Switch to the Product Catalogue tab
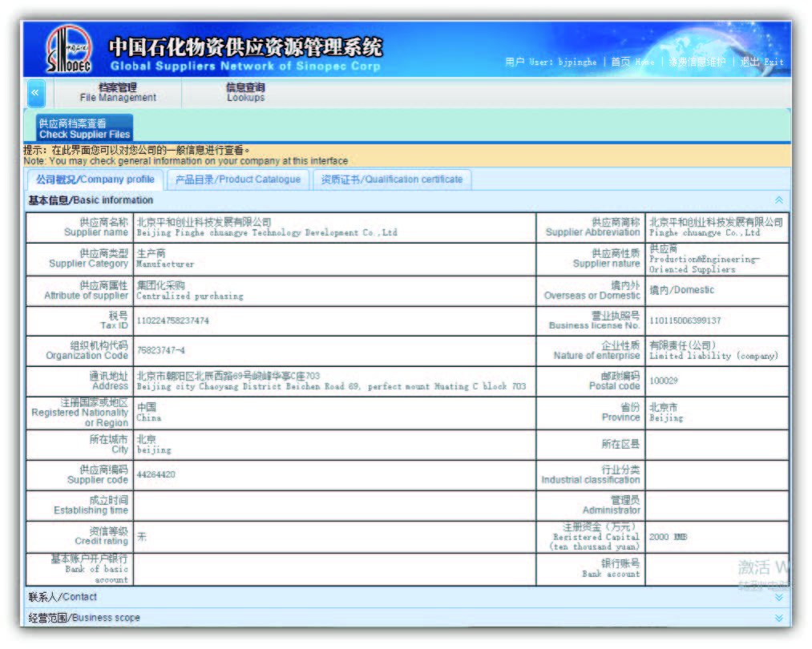 click(x=237, y=179)
